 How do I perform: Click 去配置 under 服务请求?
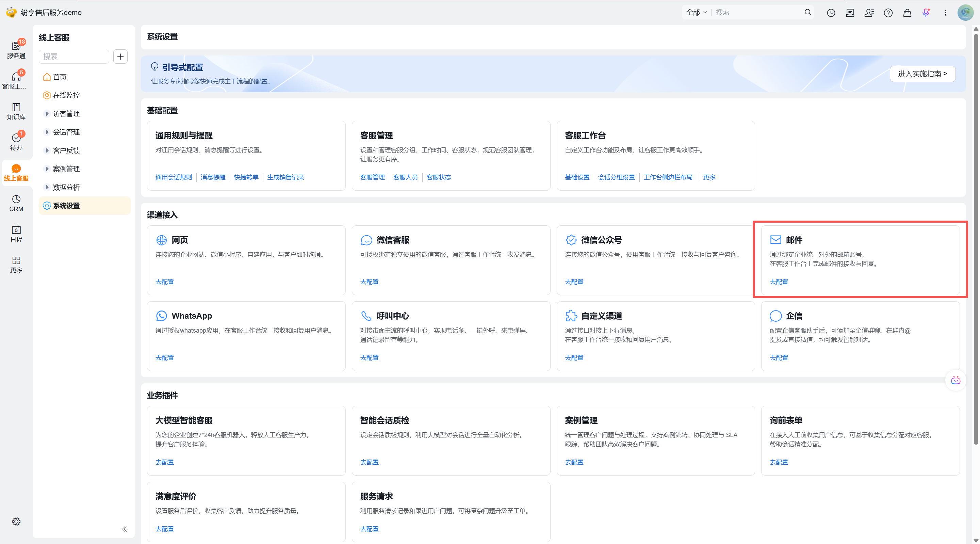[x=369, y=528]
